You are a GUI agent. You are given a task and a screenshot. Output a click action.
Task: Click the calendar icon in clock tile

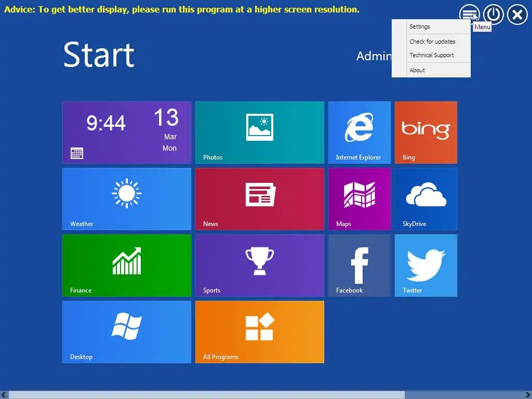point(77,153)
